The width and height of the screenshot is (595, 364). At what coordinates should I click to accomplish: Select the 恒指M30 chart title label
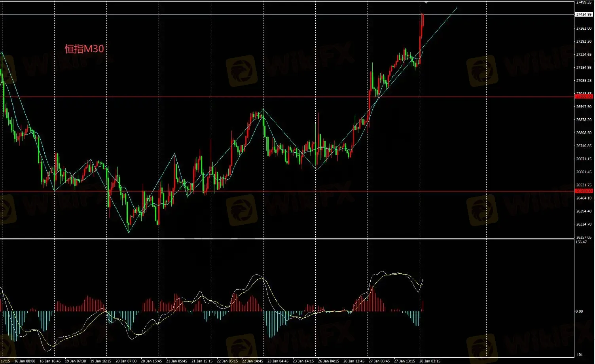click(x=84, y=49)
